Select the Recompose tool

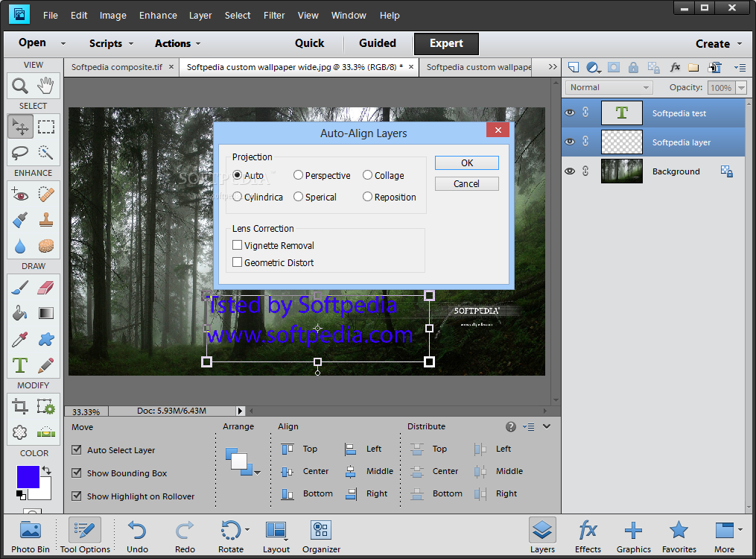point(45,407)
